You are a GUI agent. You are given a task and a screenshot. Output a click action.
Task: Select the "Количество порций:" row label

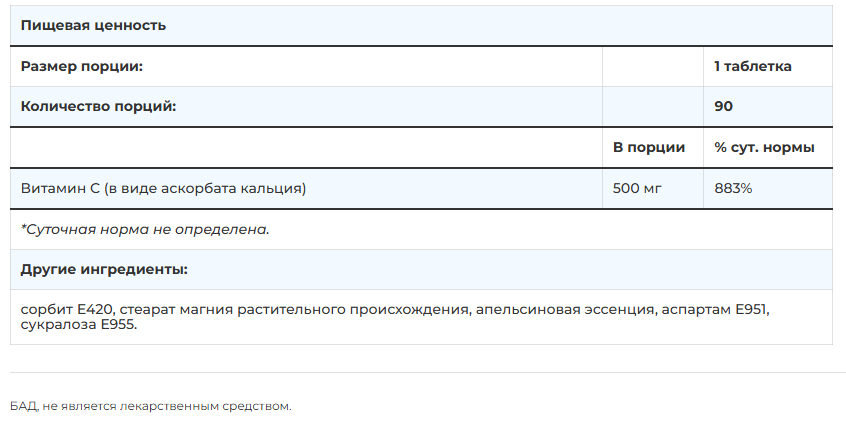98,106
